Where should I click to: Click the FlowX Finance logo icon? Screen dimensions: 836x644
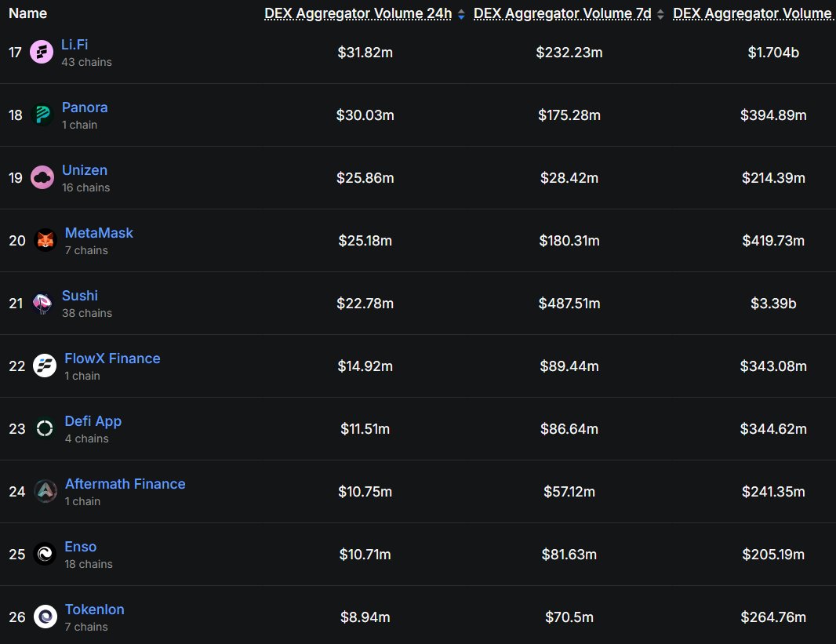point(45,366)
